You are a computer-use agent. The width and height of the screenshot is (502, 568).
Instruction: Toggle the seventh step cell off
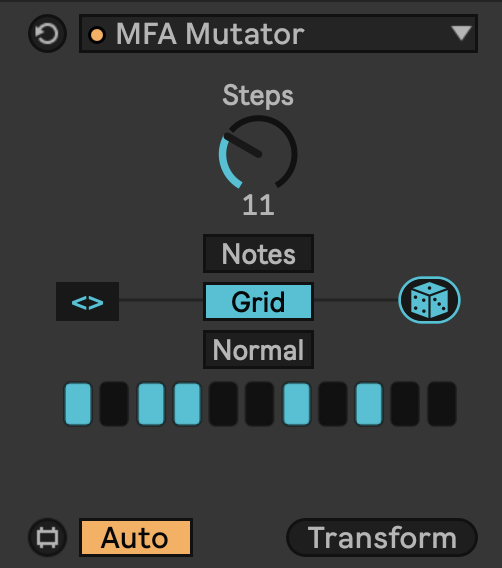(x=296, y=404)
